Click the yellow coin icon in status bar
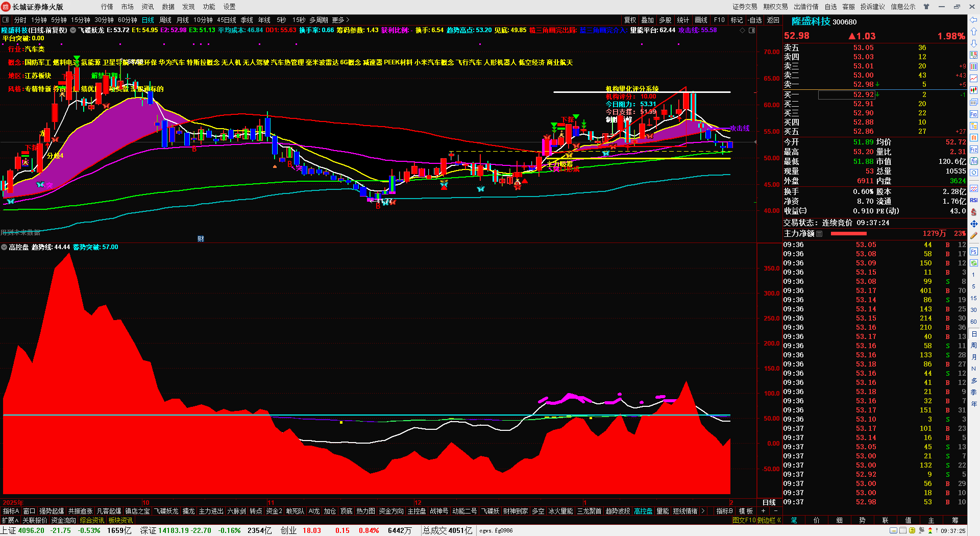 [912, 531]
